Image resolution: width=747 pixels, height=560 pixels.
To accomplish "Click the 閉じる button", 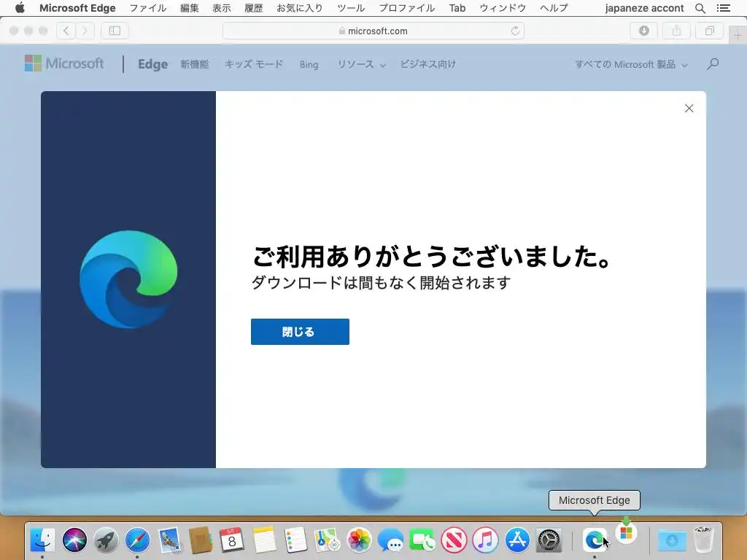I will point(300,332).
